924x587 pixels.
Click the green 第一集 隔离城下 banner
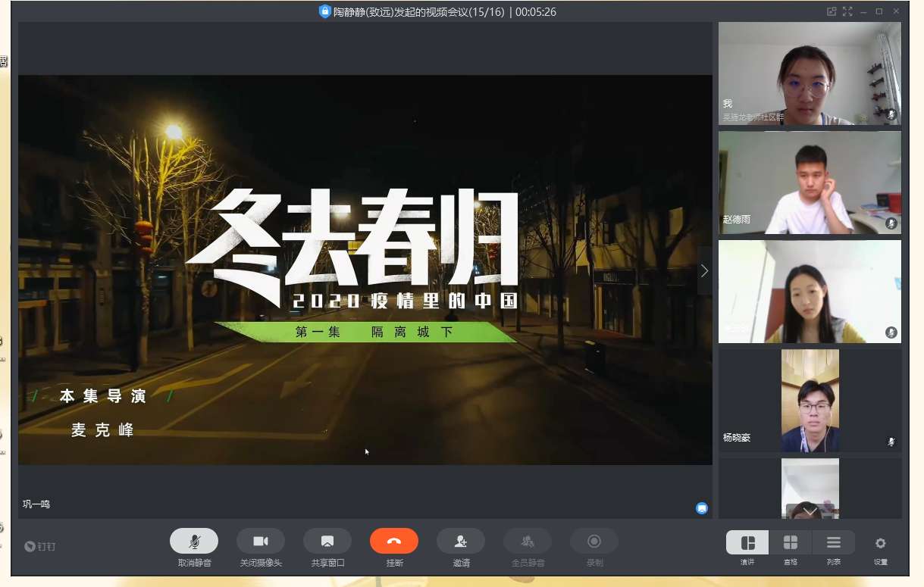[x=366, y=332]
